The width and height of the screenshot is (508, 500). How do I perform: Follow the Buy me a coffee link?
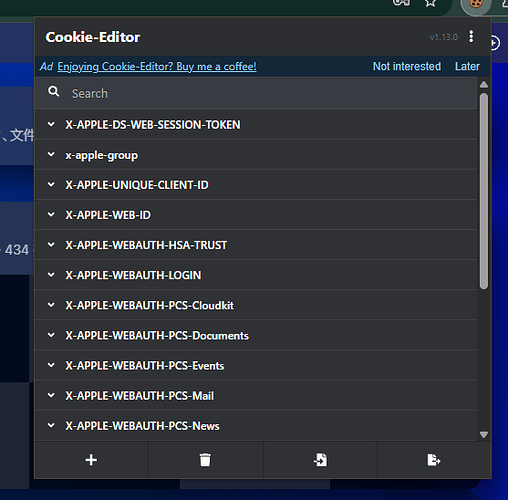point(157,66)
